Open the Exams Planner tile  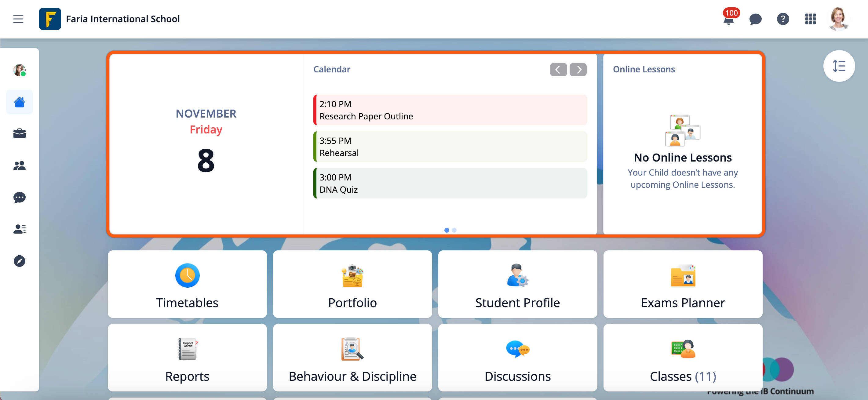click(x=683, y=284)
